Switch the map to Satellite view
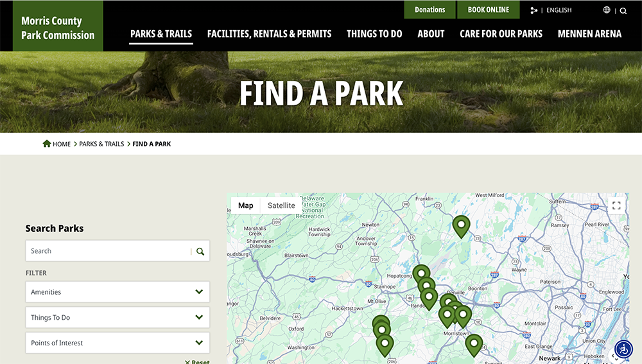This screenshot has width=642, height=364. (x=281, y=205)
